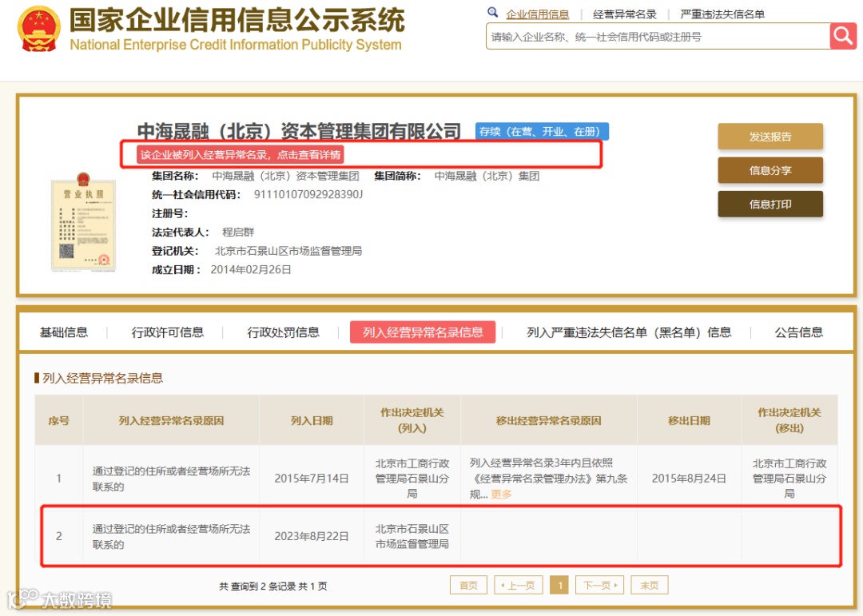
Task: Click the 上一页 pagination button
Action: click(519, 585)
